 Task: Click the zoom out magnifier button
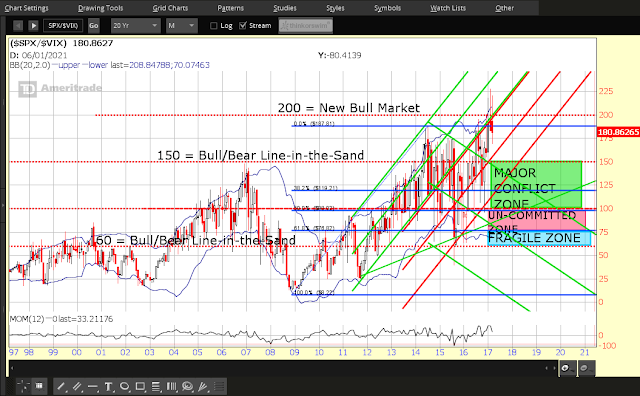[x=586, y=368]
